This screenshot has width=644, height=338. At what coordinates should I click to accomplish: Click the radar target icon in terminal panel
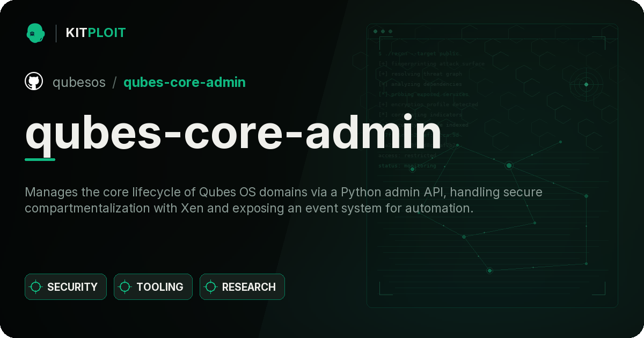tap(586, 84)
